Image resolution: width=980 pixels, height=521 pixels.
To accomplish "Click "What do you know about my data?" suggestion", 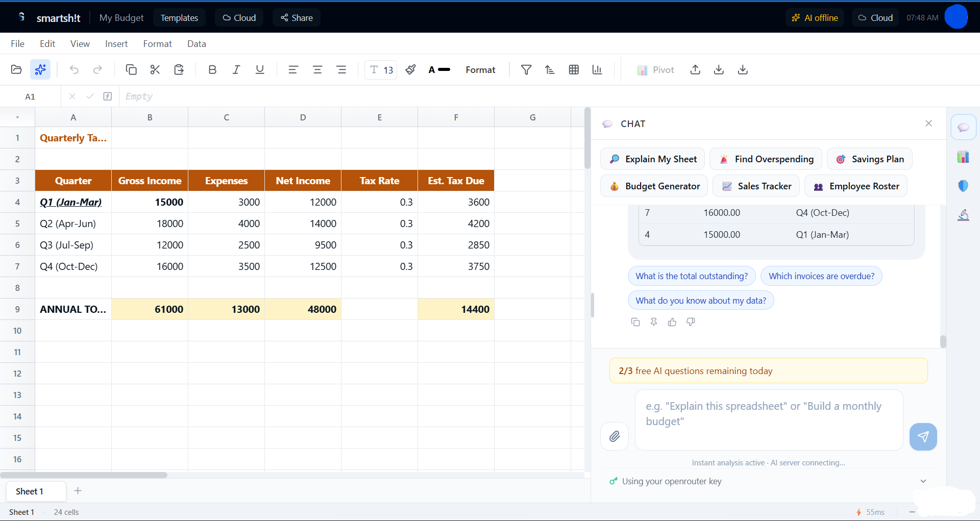I will [x=701, y=301].
